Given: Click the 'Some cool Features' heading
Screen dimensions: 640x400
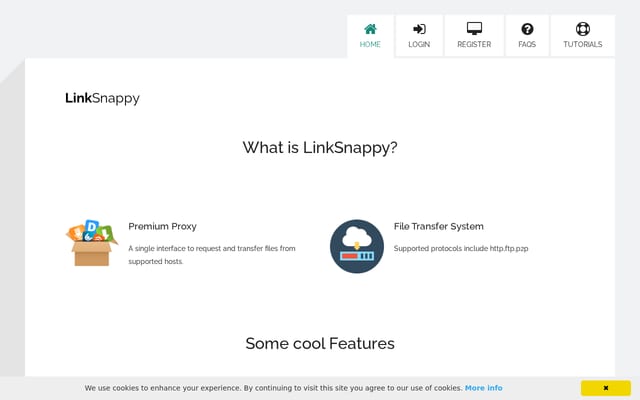Looking at the screenshot, I should (x=320, y=343).
